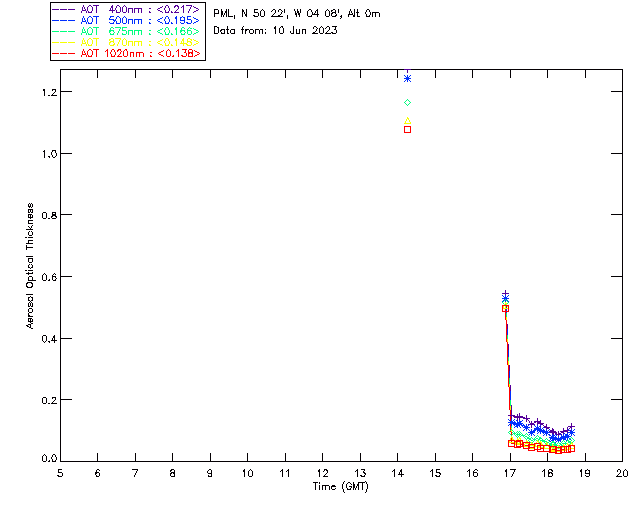The width and height of the screenshot is (640, 512).
Task: Click x-axis tick label 16
Action: (x=472, y=473)
